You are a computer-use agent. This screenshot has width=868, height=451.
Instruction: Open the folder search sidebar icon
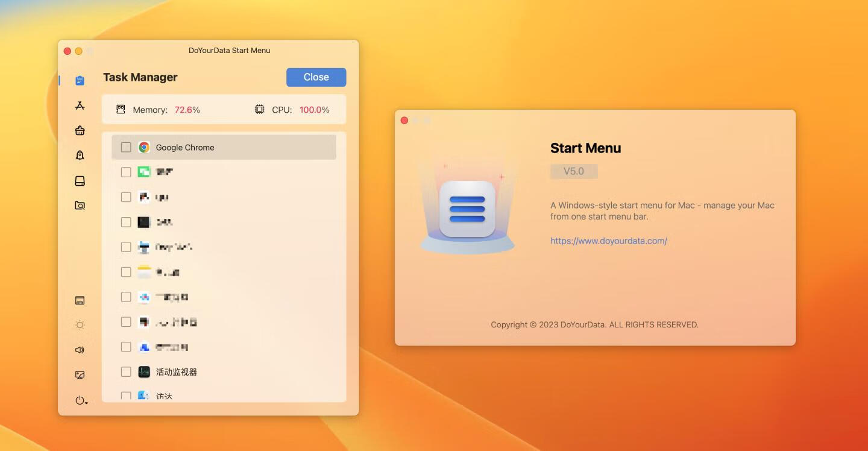80,206
